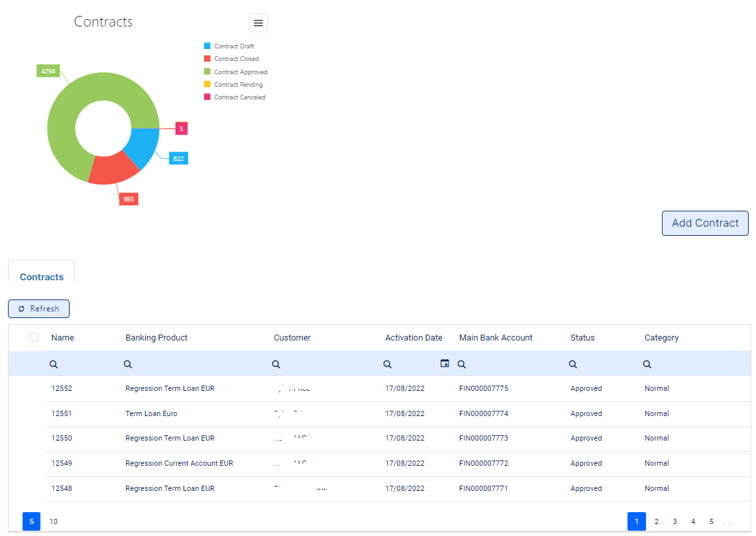
Task: Open the chart hamburger menu
Action: click(x=258, y=23)
